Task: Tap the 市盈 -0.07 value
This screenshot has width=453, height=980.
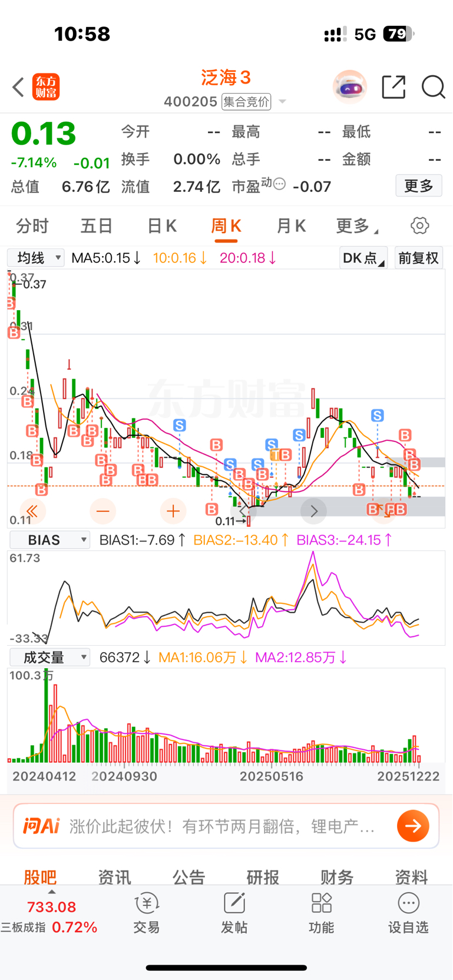Action: [312, 187]
